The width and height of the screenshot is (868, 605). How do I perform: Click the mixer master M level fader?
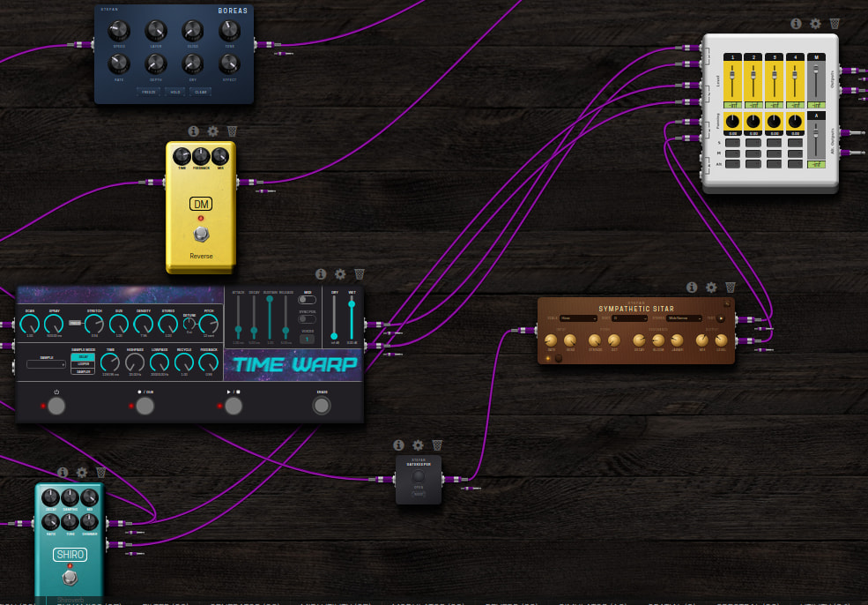coord(815,69)
